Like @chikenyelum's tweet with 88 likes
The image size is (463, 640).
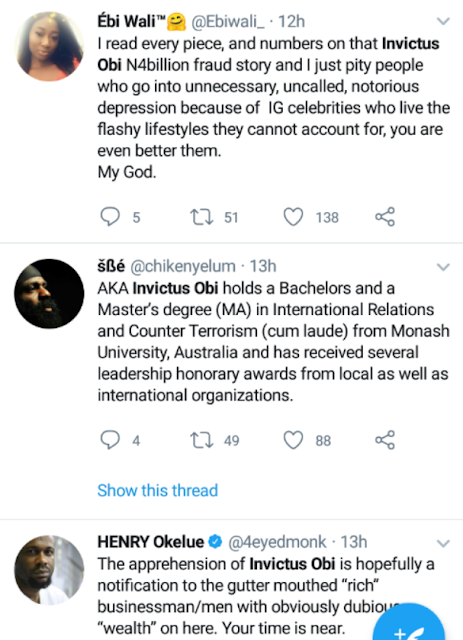pyautogui.click(x=293, y=440)
